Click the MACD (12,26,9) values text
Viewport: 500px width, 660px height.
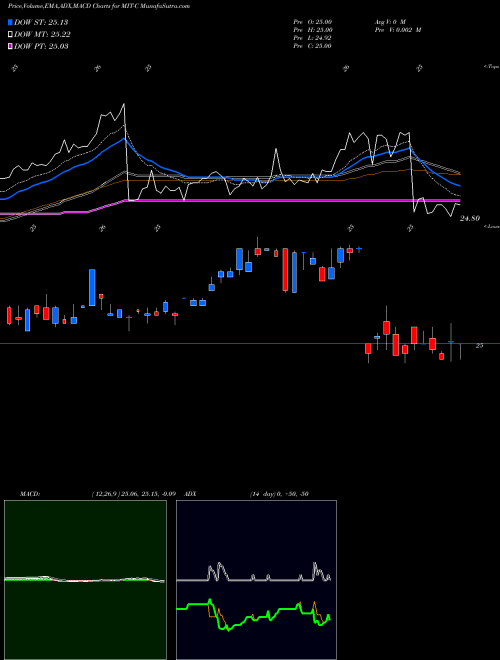tap(133, 494)
